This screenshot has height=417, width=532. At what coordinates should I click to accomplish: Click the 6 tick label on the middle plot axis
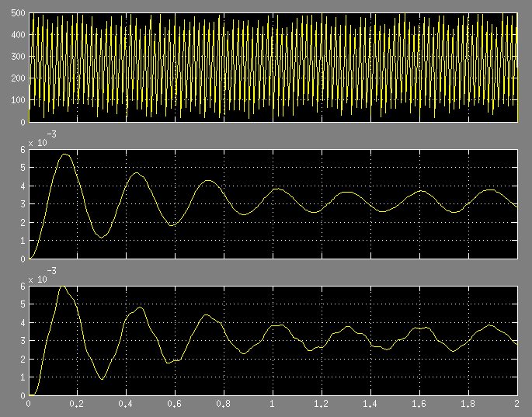coord(23,150)
